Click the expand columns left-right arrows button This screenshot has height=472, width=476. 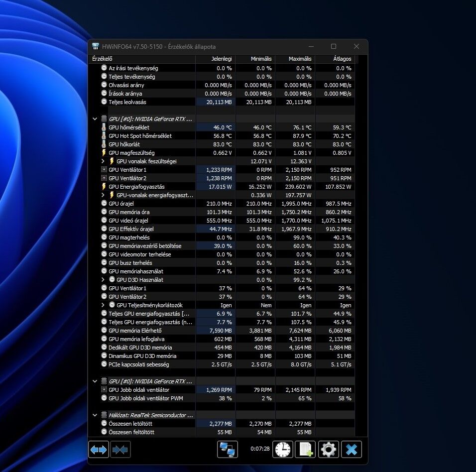[x=99, y=450]
